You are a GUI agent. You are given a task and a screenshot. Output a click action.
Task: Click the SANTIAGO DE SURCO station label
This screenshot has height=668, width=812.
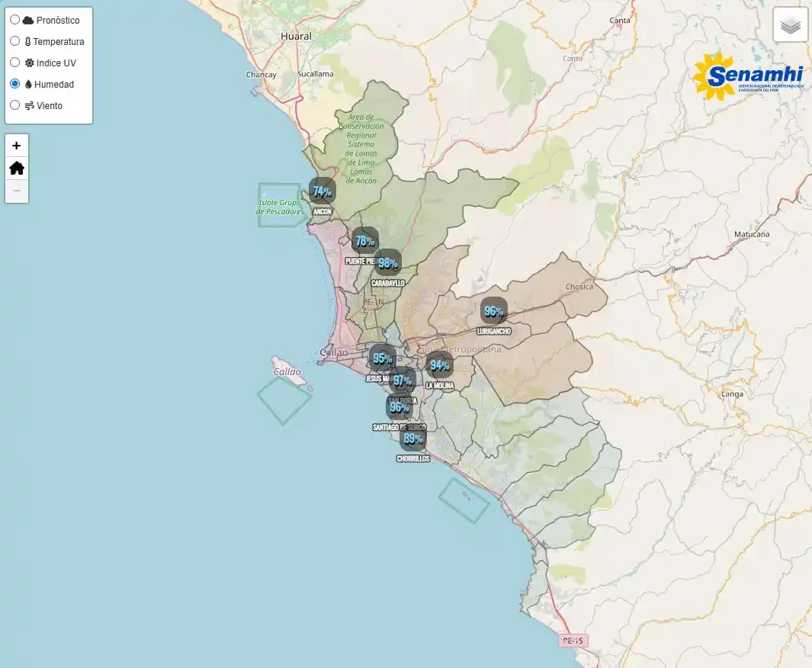(x=400, y=427)
